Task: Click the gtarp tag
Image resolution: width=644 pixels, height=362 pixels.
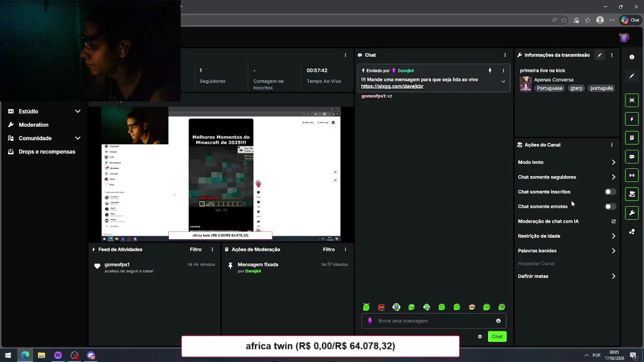Action: 576,88
